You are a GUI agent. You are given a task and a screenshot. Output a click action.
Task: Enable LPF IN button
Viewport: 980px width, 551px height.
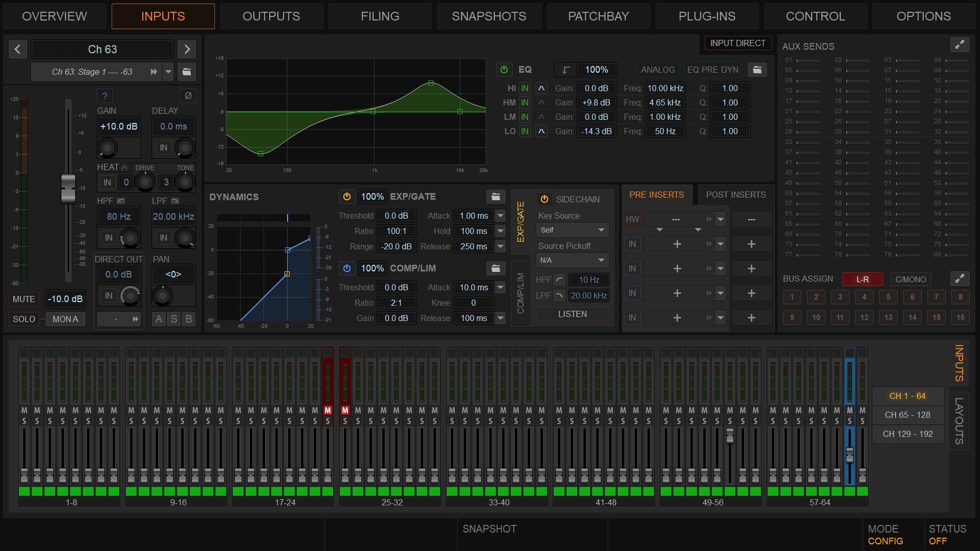tap(163, 238)
